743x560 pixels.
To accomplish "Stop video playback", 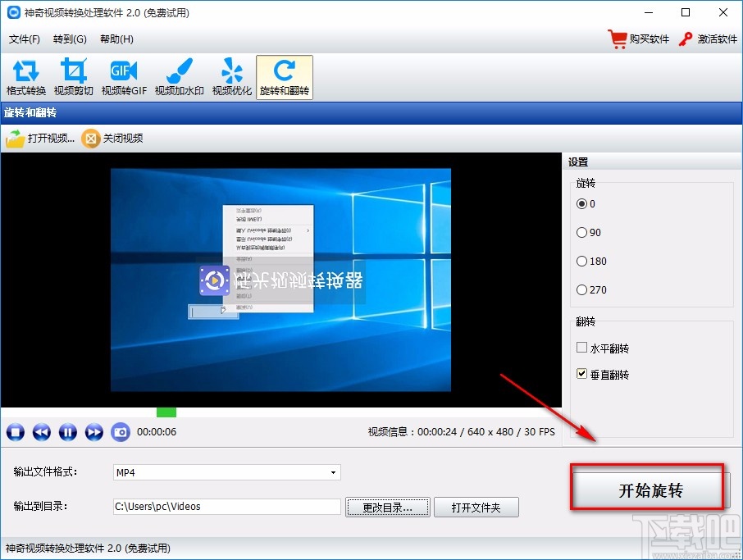I will coord(15,432).
